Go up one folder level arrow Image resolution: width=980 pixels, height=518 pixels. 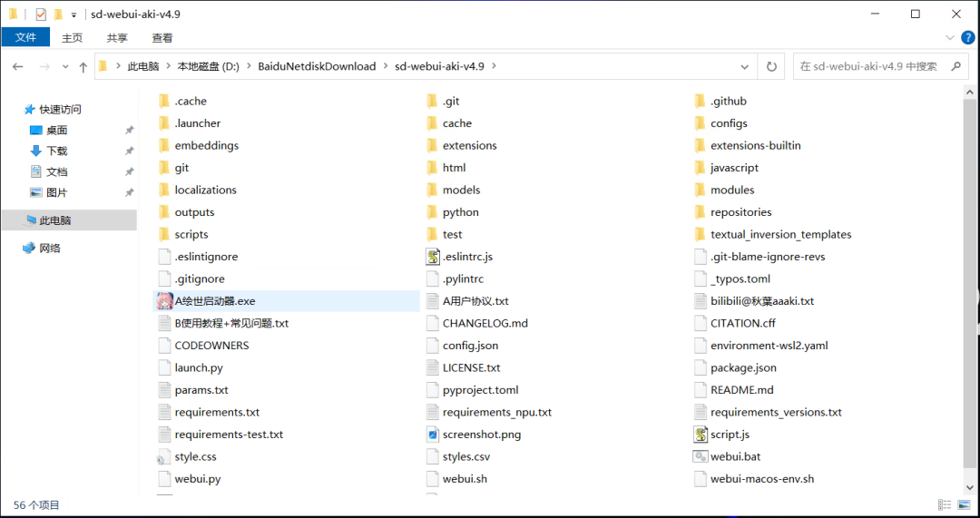point(83,67)
